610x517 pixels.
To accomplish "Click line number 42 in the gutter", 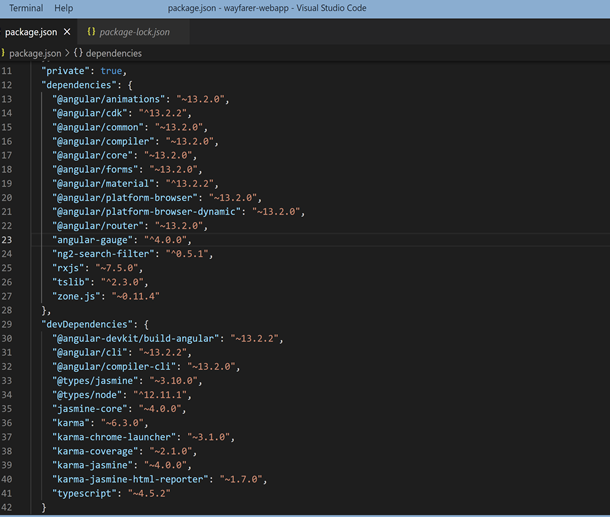I will 7,507.
